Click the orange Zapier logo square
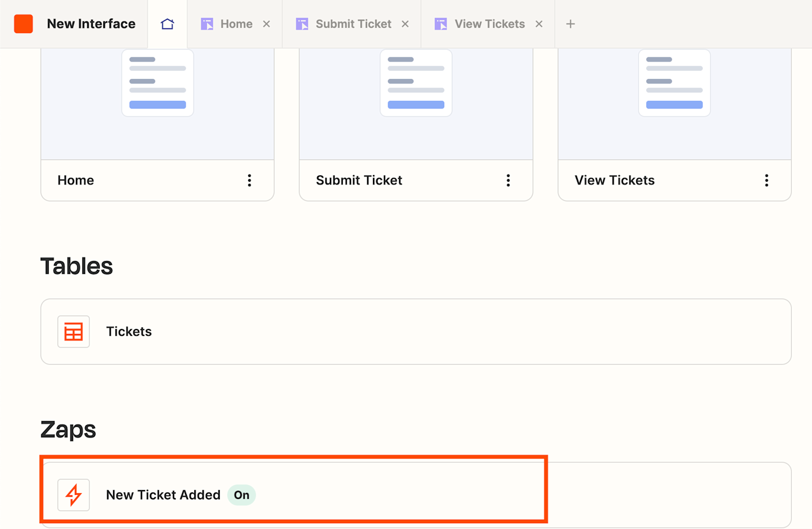 click(23, 24)
